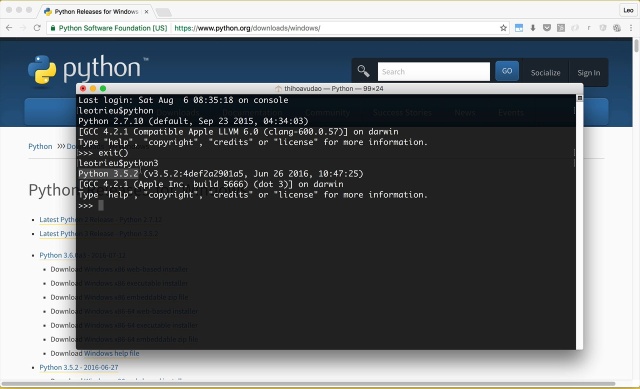Image resolution: width=640 pixels, height=389 pixels.
Task: Click the '>>> exit()' line in terminal
Action: click(x=103, y=153)
